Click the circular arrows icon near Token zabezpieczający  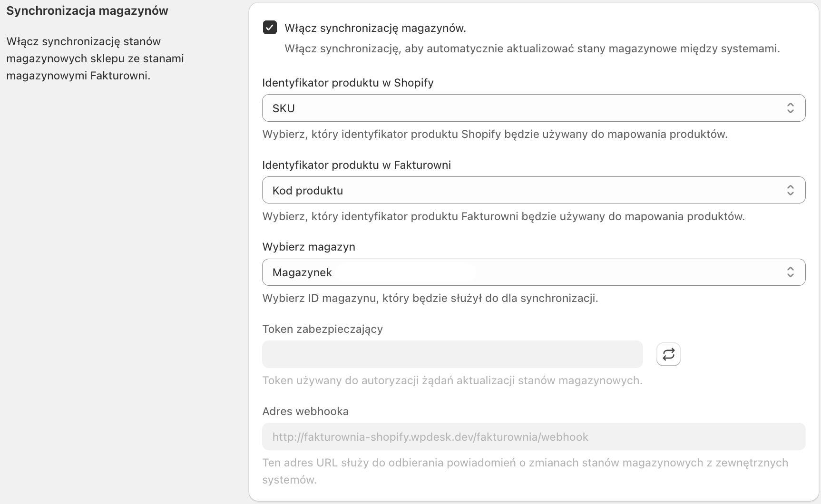[x=668, y=354]
